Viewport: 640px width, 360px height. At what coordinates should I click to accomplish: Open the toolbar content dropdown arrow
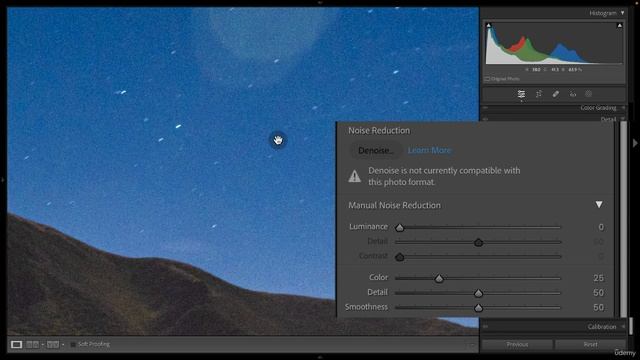click(471, 345)
